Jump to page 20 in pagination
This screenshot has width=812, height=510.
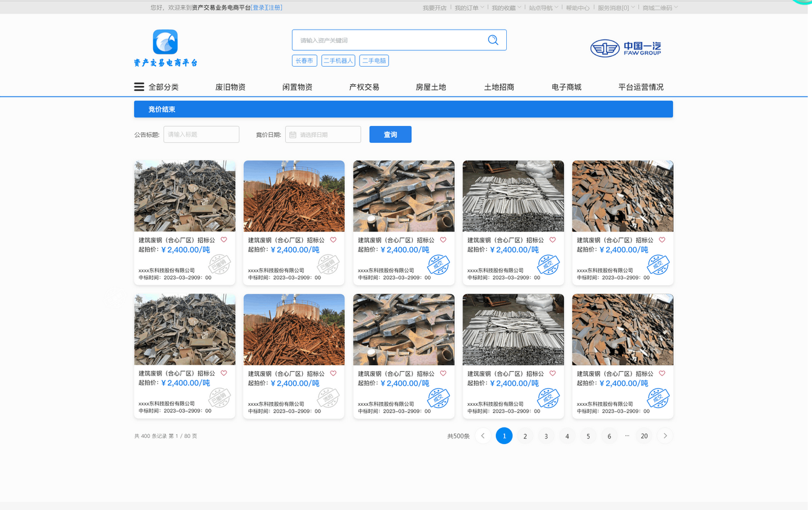click(x=644, y=436)
